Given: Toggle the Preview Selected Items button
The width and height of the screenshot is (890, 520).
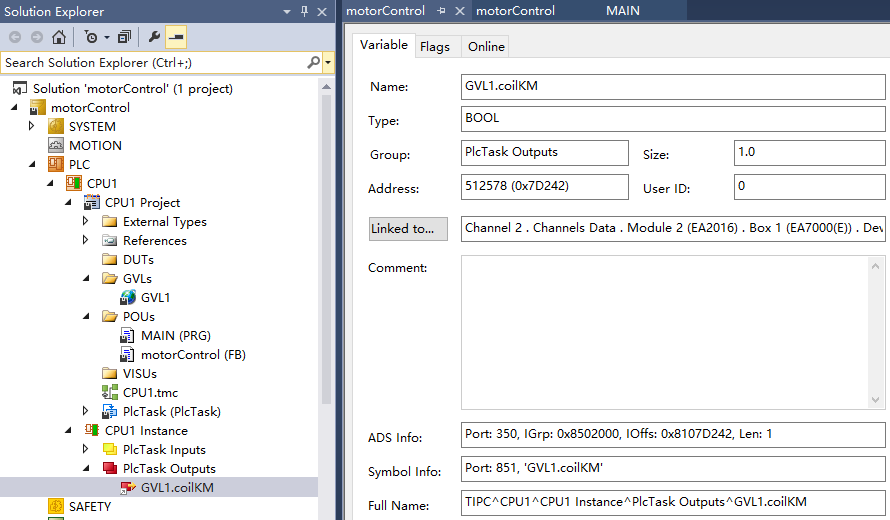Looking at the screenshot, I should point(176,37).
